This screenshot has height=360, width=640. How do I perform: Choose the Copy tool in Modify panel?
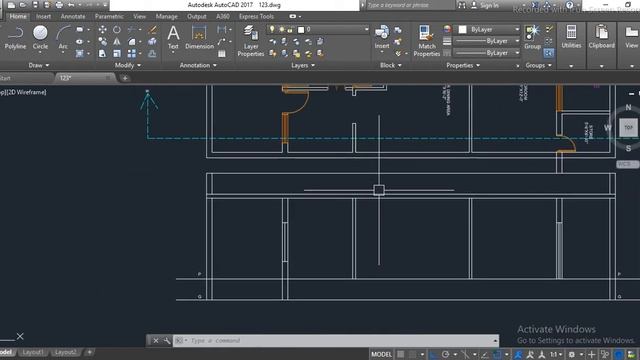(102, 42)
